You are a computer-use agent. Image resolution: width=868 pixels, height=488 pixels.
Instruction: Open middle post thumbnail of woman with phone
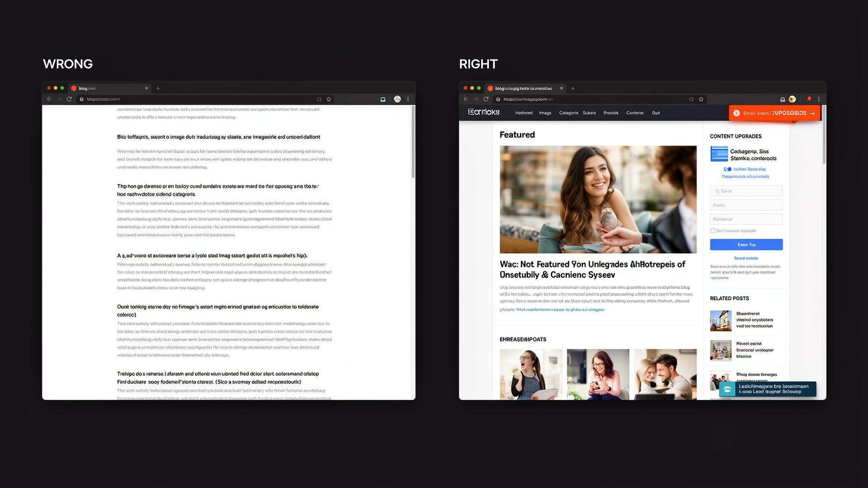pos(598,374)
